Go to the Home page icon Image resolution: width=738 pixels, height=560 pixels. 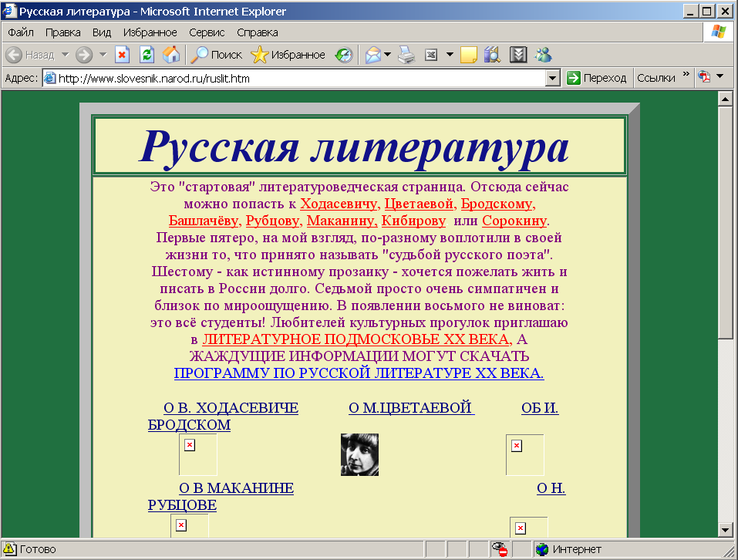point(171,55)
